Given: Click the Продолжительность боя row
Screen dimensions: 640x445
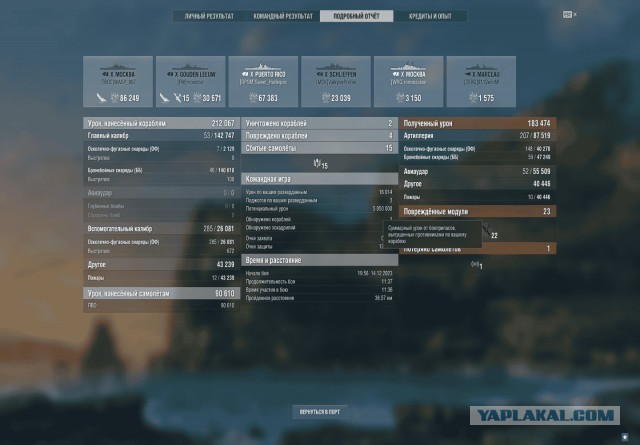Looking at the screenshot, I should pos(320,282).
